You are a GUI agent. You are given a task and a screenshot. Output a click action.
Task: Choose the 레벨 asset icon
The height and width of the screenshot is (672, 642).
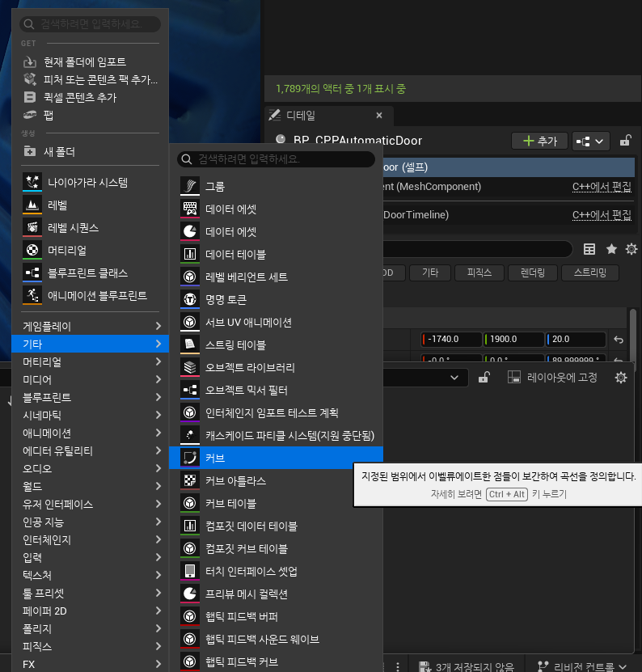pos(32,205)
